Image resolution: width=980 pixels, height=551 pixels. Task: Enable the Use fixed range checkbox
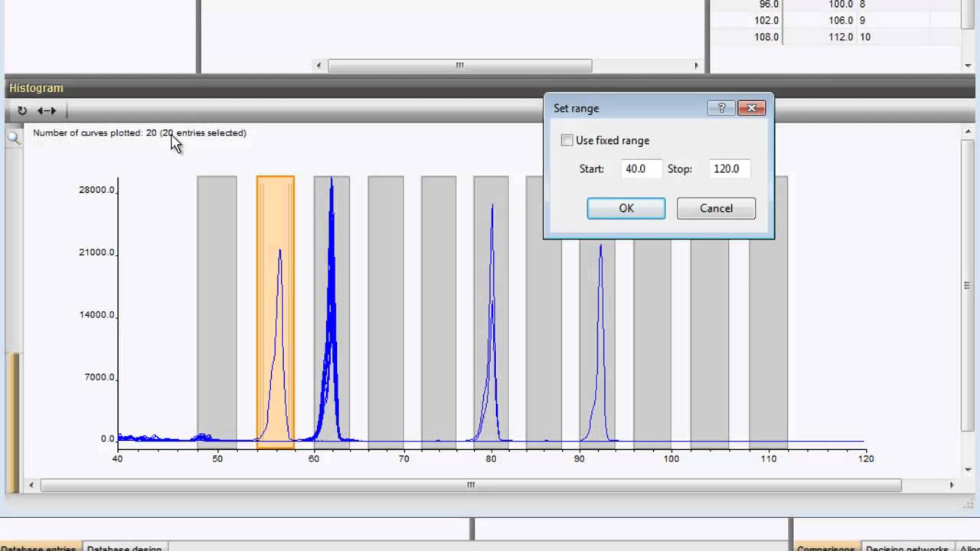pos(567,140)
